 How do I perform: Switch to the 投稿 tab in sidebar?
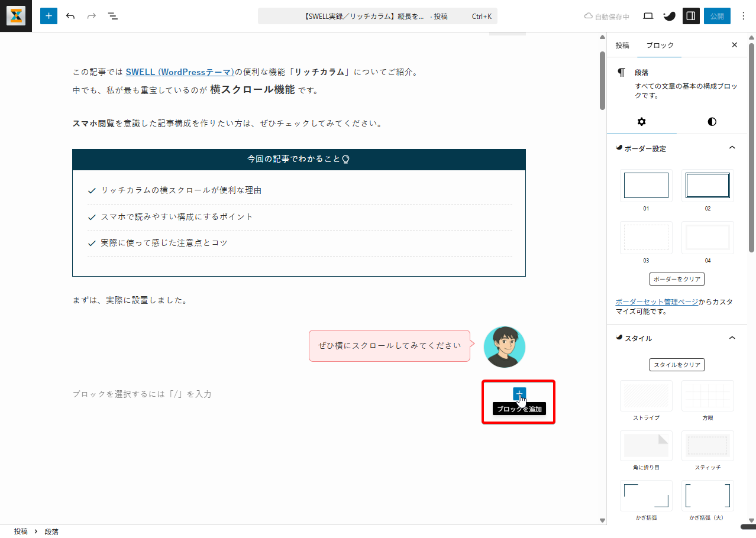(622, 45)
